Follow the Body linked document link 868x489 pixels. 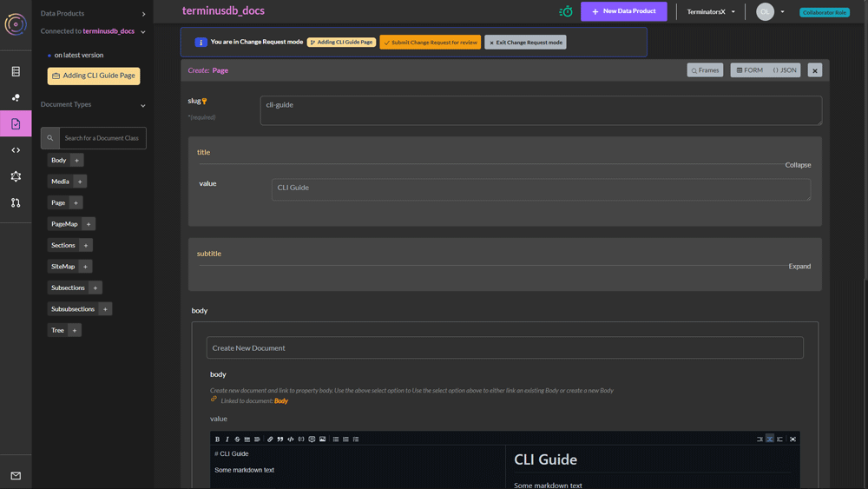click(281, 401)
